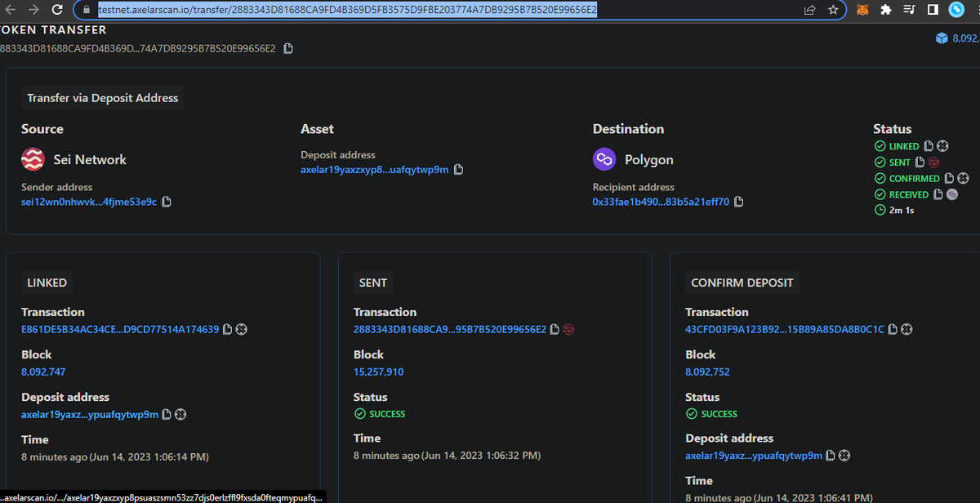Open Polygon explorer icon beside RECEIVED status
Image resolution: width=980 pixels, height=503 pixels.
pos(952,194)
